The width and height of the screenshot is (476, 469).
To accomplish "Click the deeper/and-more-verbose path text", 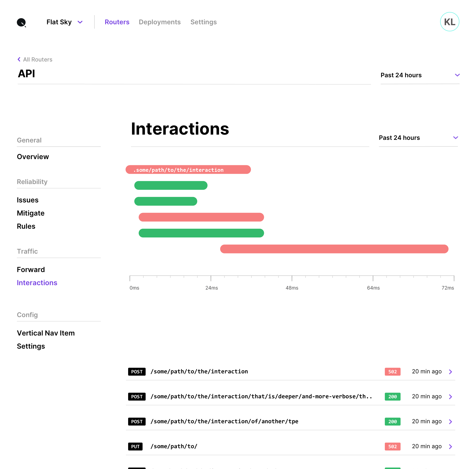I will pyautogui.click(x=261, y=396).
